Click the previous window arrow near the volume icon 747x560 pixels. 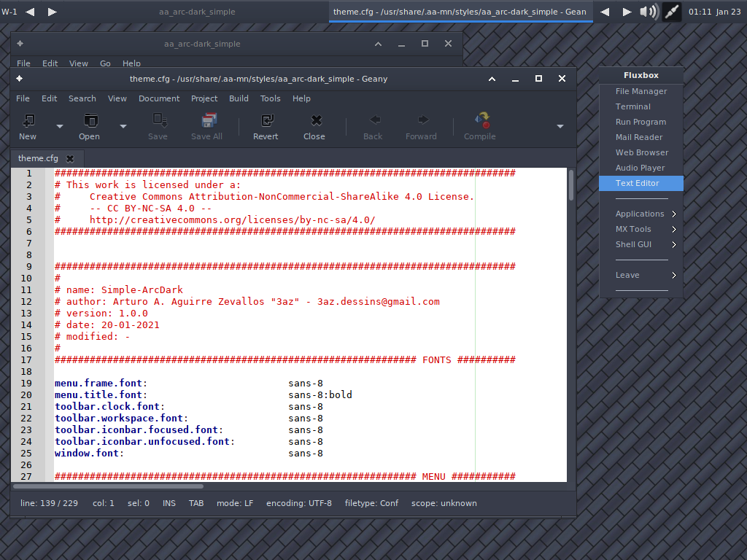click(x=605, y=12)
